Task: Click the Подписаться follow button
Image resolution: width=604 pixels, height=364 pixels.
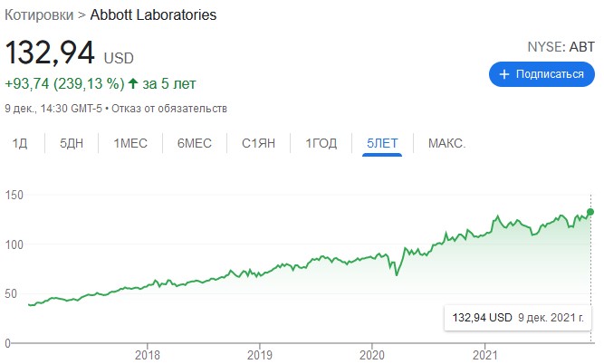Action: tap(542, 74)
